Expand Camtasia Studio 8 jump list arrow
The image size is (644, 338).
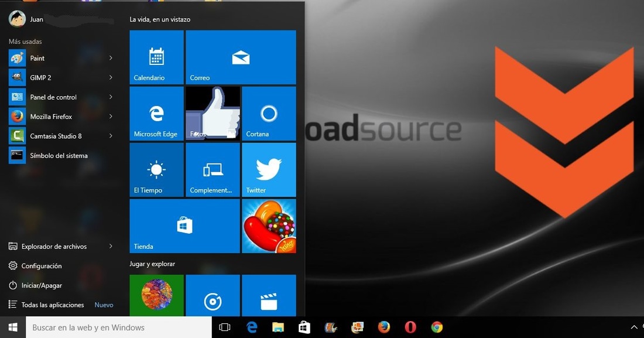point(111,136)
